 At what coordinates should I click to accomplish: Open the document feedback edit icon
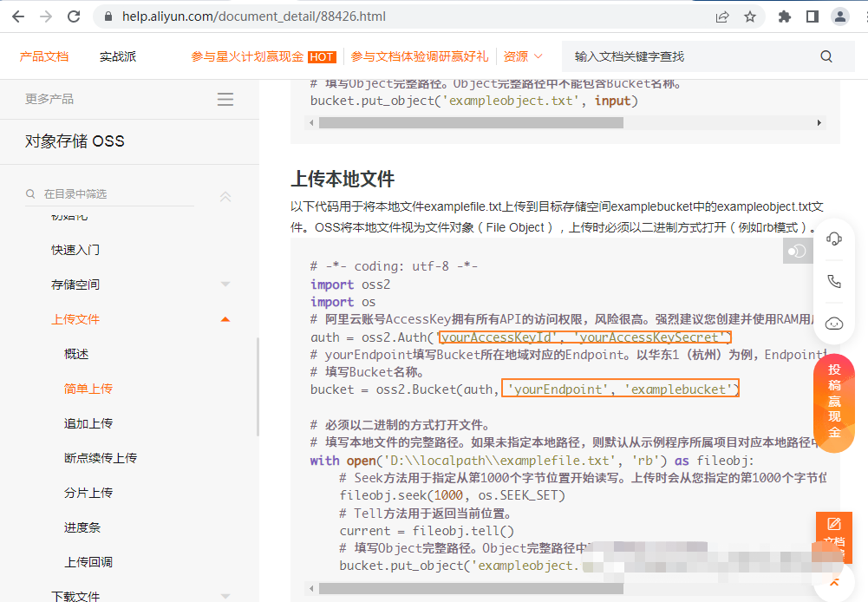pyautogui.click(x=834, y=523)
